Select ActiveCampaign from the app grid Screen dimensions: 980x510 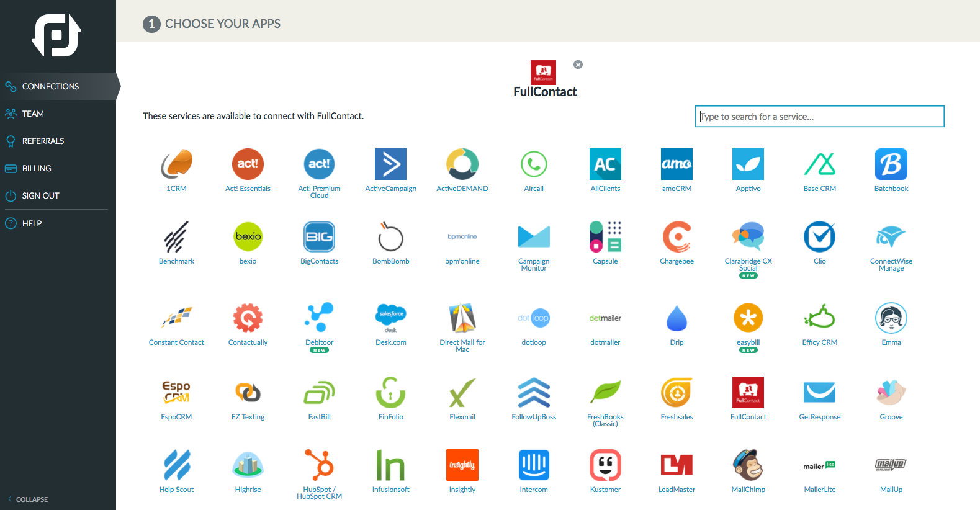click(390, 164)
